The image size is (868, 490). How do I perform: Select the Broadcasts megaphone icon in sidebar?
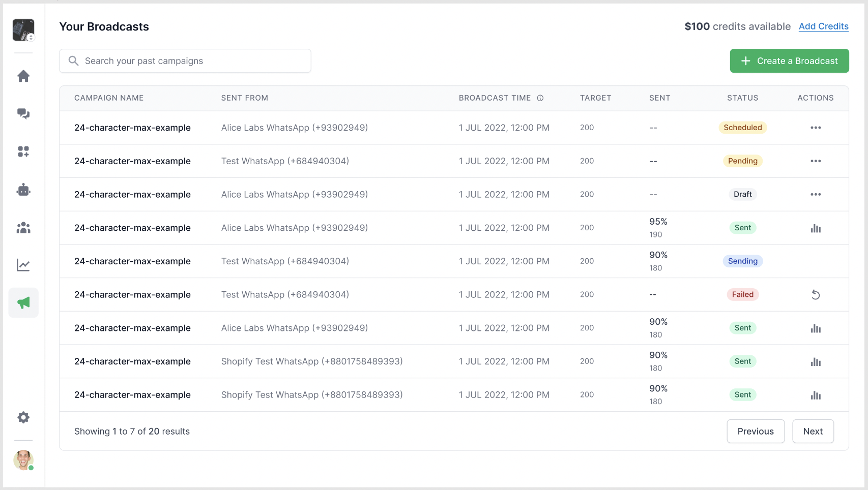click(x=23, y=303)
